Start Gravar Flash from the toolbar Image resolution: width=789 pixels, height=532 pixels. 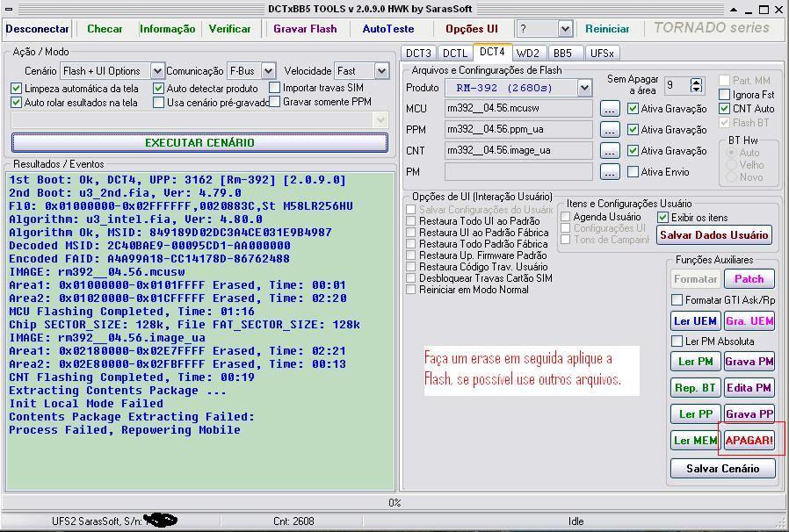pos(305,29)
